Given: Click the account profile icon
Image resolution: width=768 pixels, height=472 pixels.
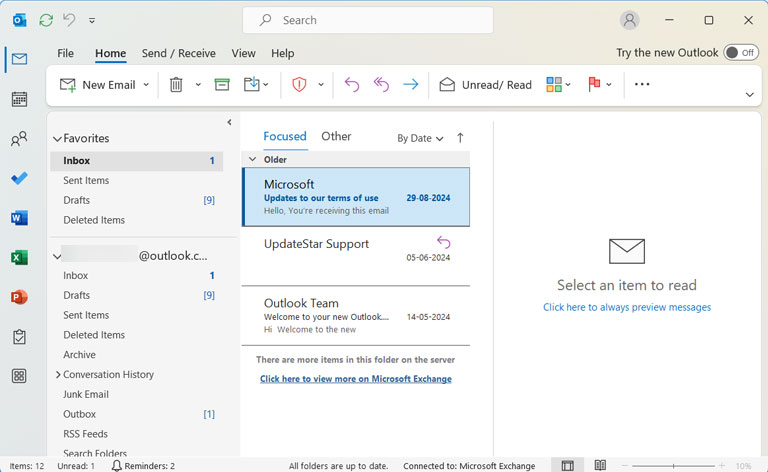Looking at the screenshot, I should click(x=629, y=20).
